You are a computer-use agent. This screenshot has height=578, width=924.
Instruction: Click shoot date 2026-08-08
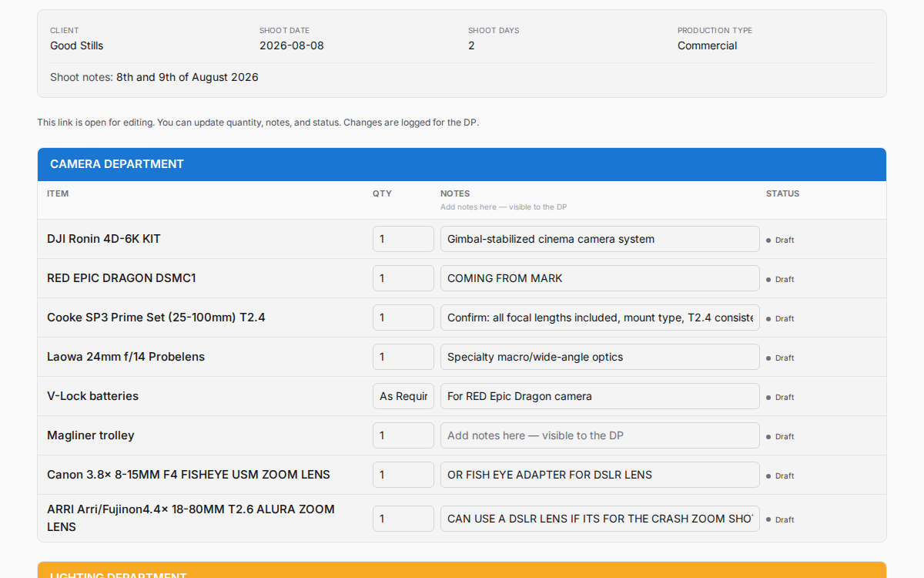pyautogui.click(x=292, y=45)
